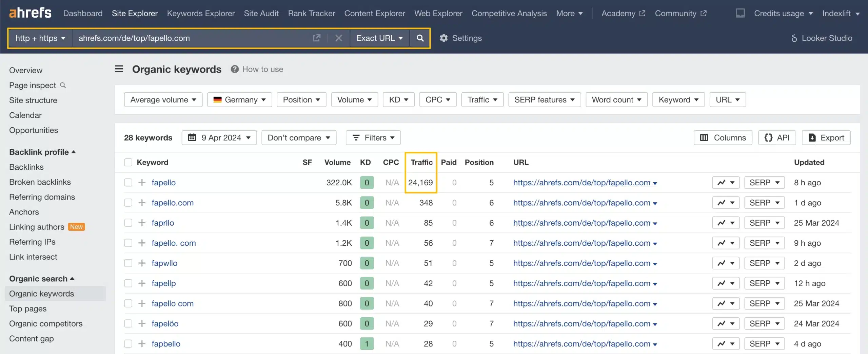
Task: Click the Export button
Action: click(826, 137)
